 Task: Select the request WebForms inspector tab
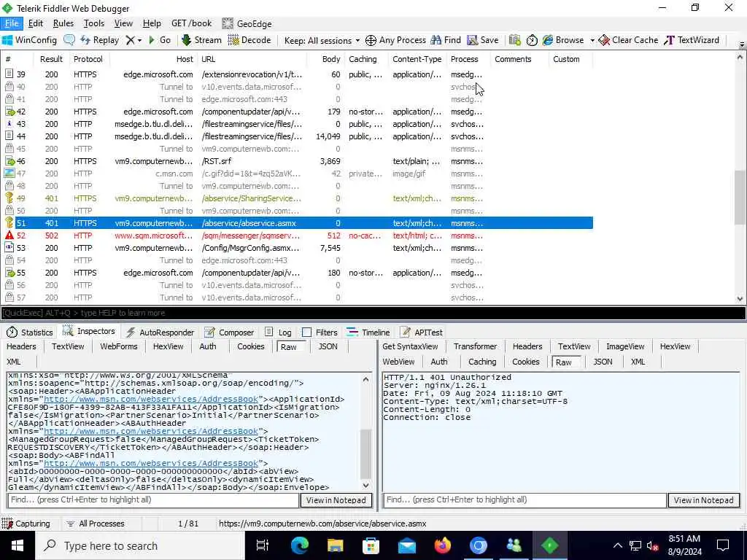tap(119, 346)
